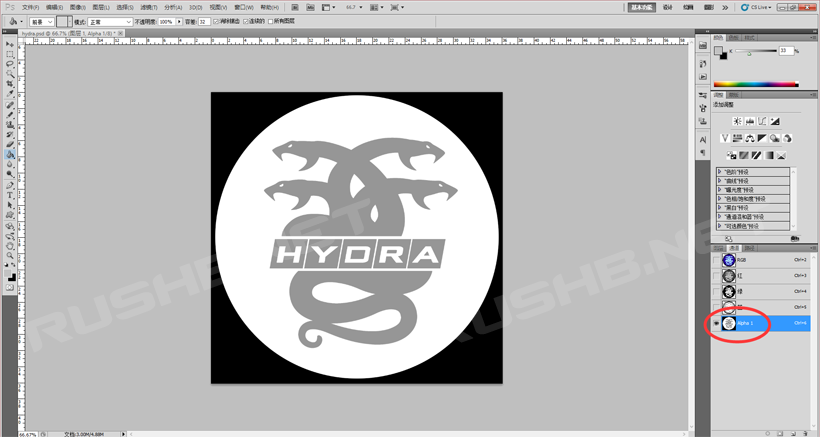
Task: Show the RGB channel visibility box
Action: (716, 260)
